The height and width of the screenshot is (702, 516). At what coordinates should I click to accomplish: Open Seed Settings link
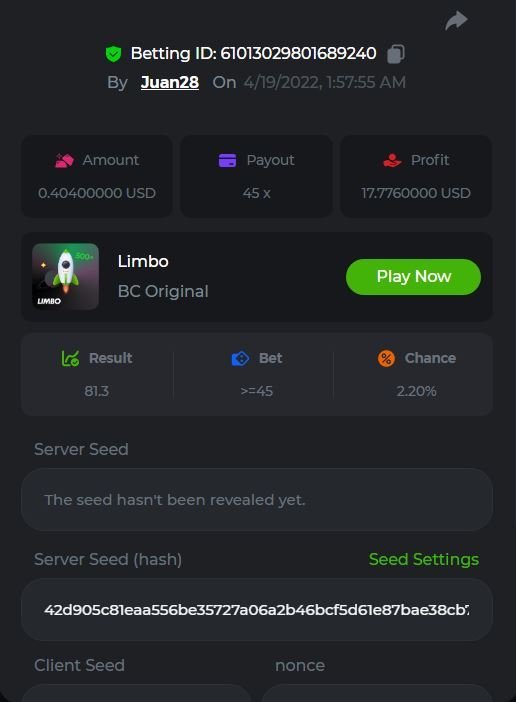[424, 559]
